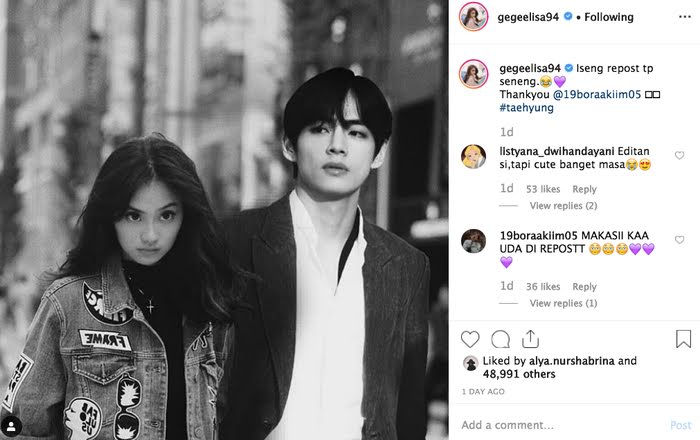
Task: Open the three-dot more options menu
Action: point(685,17)
